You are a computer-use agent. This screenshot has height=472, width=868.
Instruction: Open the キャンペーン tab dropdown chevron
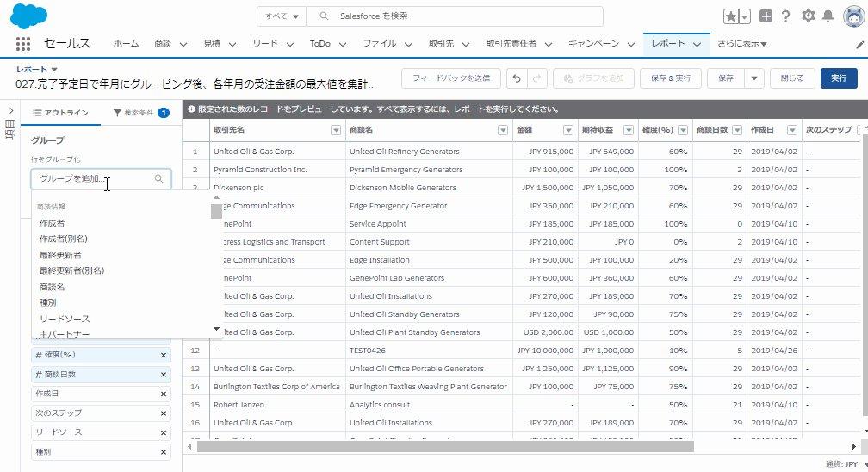tap(631, 44)
